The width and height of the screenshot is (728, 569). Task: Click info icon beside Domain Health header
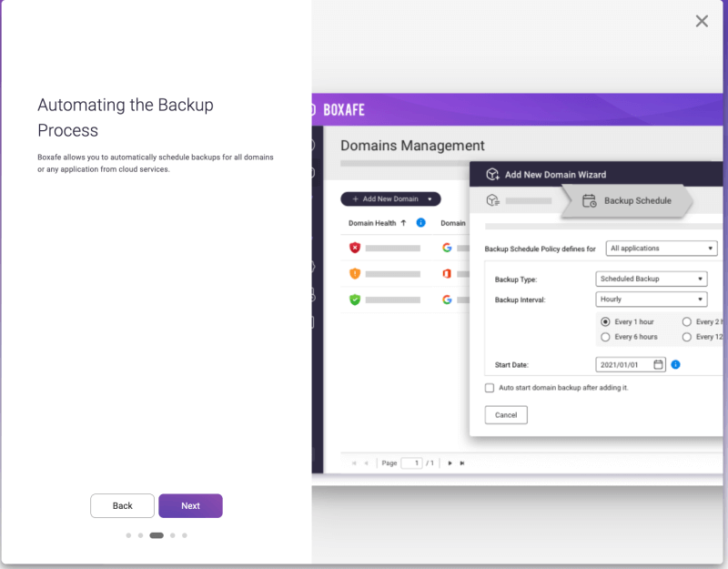[420, 222]
